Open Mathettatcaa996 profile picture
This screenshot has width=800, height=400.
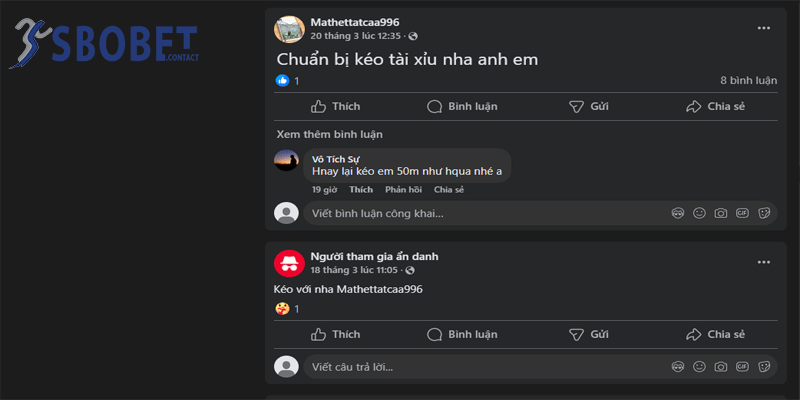[x=289, y=29]
